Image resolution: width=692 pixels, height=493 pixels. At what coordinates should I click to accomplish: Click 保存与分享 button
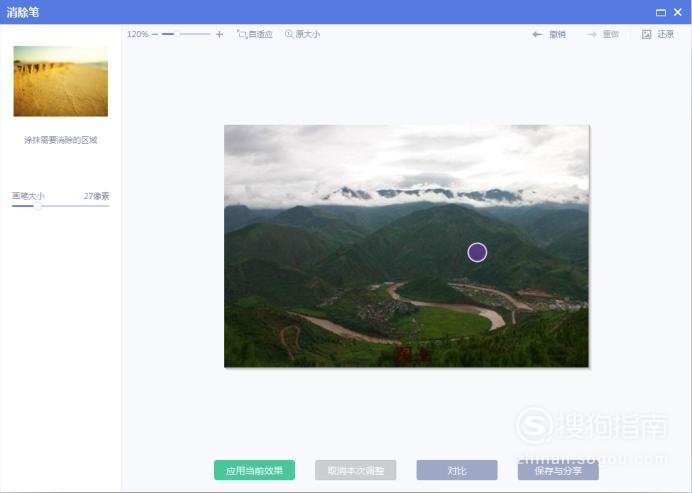click(x=558, y=470)
